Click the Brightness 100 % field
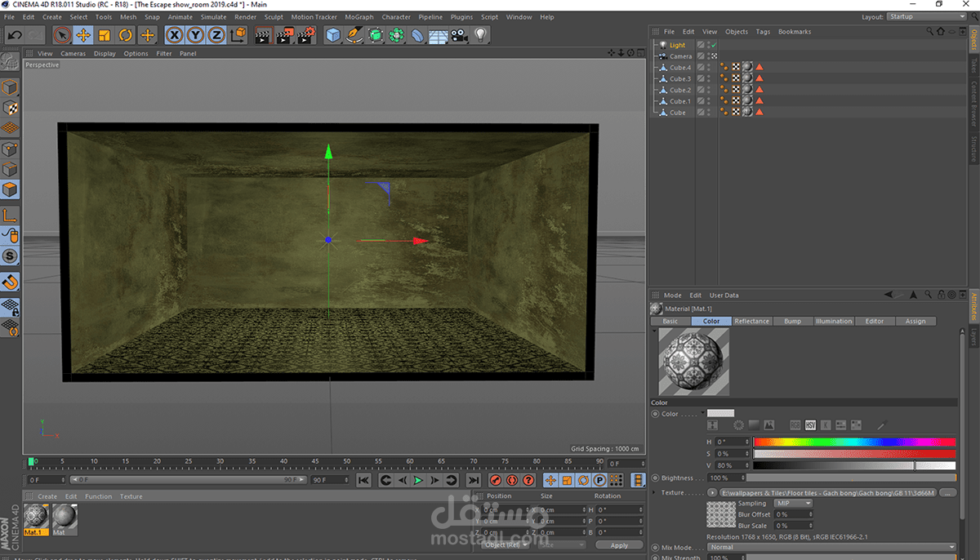Image resolution: width=980 pixels, height=560 pixels. pyautogui.click(x=728, y=478)
